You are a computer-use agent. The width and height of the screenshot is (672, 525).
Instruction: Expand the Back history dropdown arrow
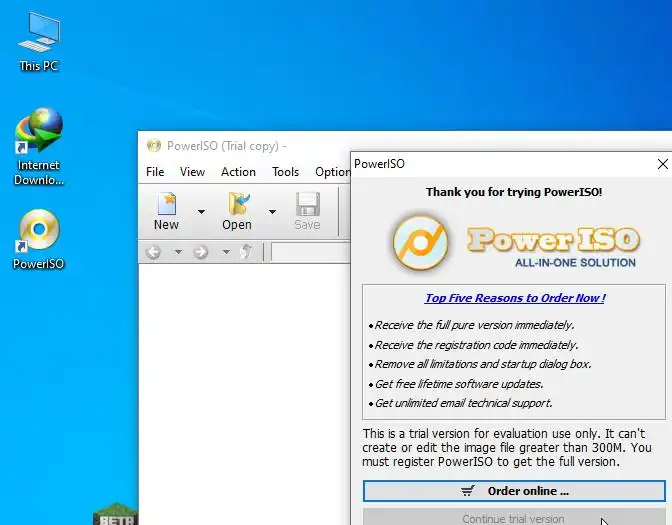pos(178,252)
